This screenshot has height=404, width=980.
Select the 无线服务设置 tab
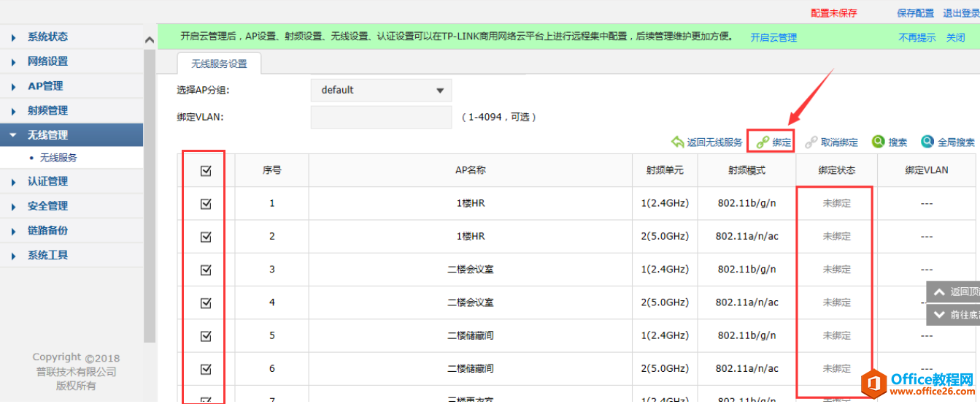pos(219,64)
